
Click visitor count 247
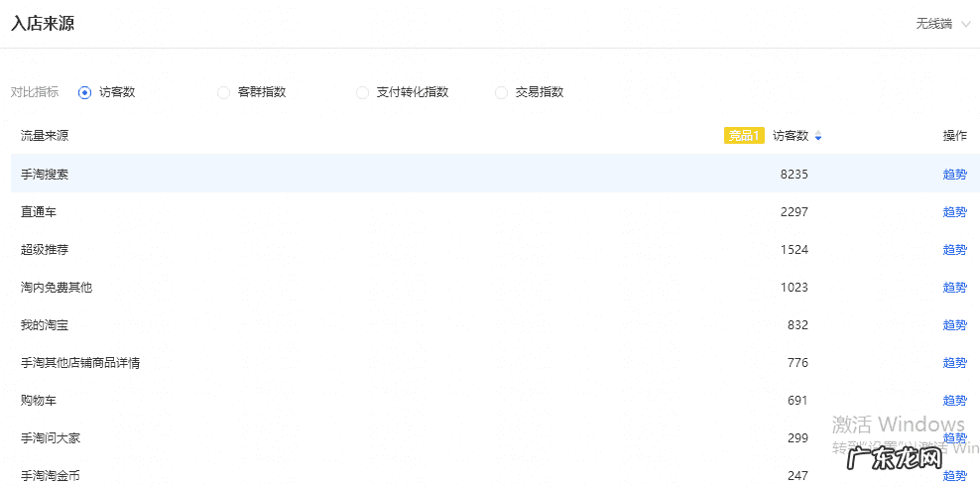click(797, 475)
